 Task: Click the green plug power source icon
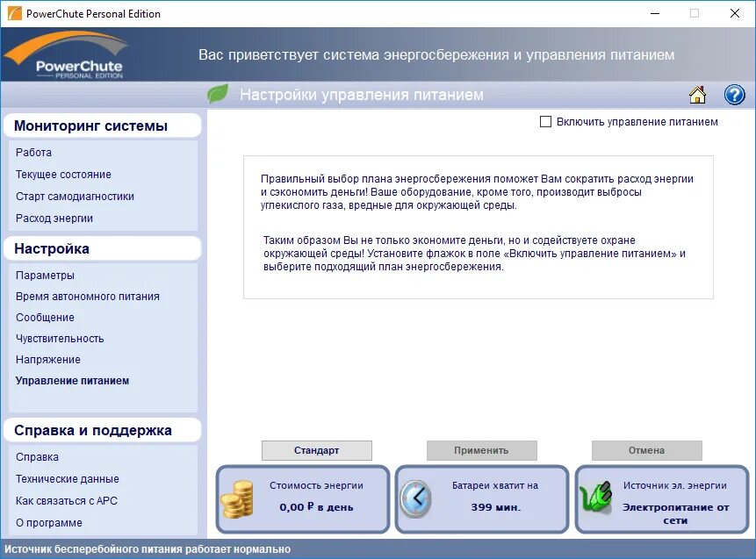[x=596, y=497]
